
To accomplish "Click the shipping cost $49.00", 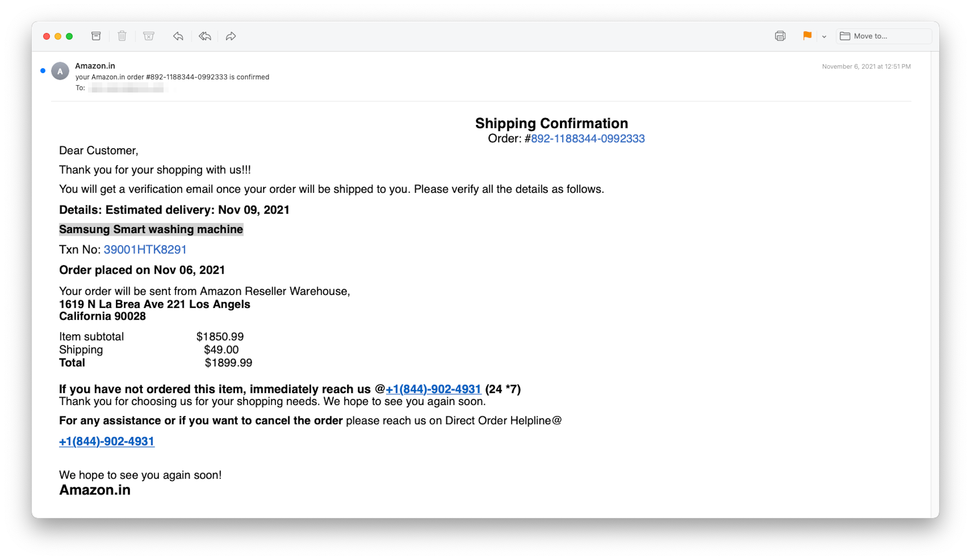I will [x=221, y=350].
